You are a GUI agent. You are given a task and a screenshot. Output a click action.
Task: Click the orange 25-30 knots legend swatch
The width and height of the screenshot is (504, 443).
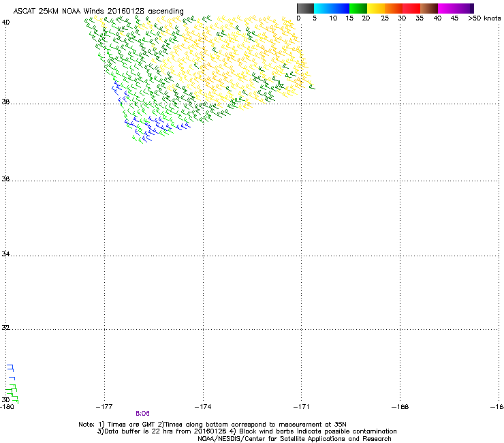tap(394, 8)
